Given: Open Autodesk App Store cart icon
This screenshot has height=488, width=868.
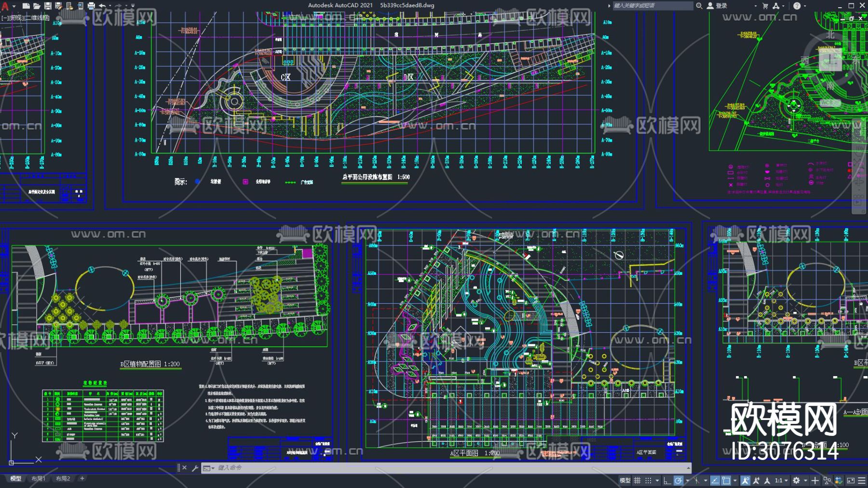Looking at the screenshot, I should tap(765, 6).
